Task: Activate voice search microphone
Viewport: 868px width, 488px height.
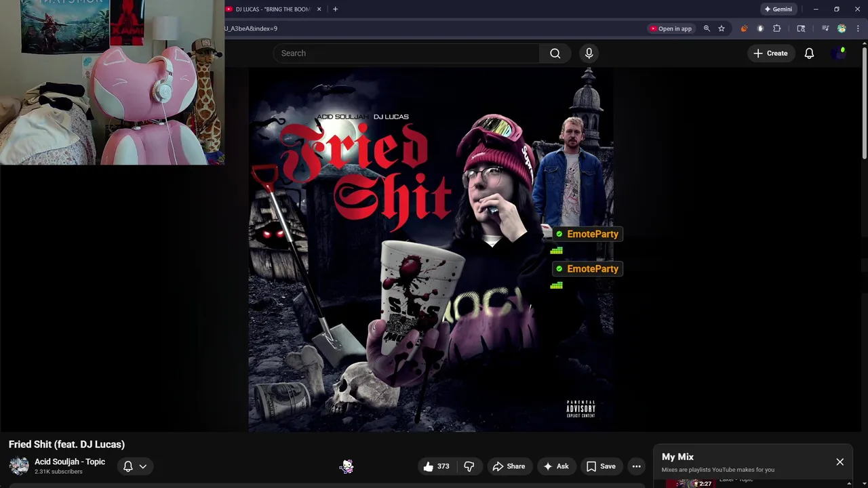Action: pos(589,53)
